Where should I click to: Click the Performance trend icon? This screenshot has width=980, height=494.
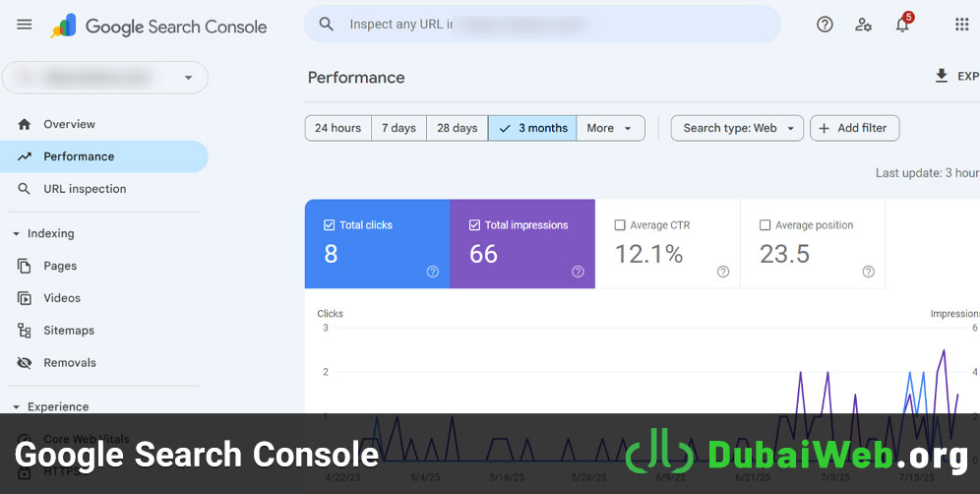coord(25,156)
